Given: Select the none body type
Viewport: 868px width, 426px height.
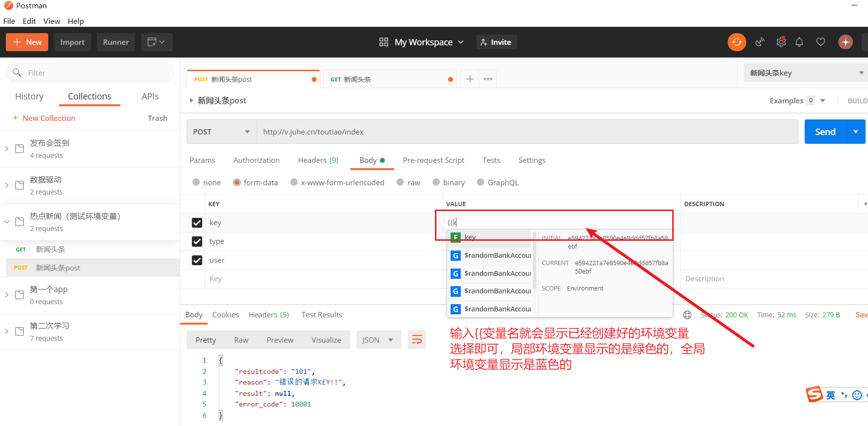Looking at the screenshot, I should click(196, 182).
